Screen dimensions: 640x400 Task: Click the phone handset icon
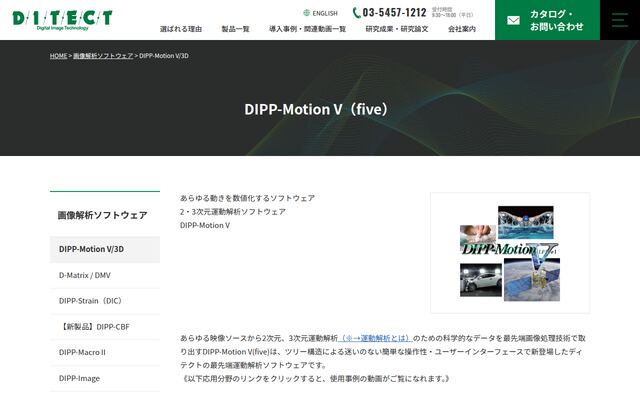(x=356, y=13)
